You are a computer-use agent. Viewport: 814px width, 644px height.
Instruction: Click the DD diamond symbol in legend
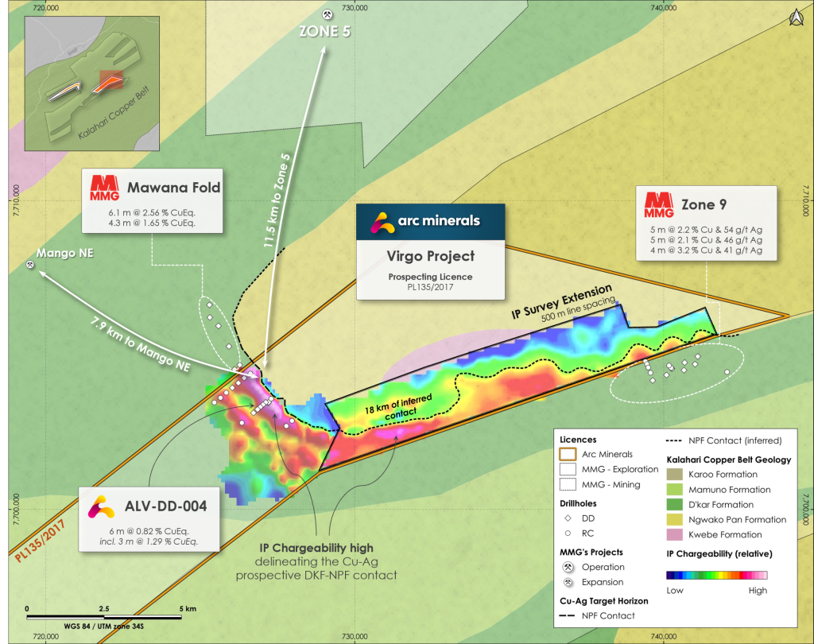[x=568, y=518]
